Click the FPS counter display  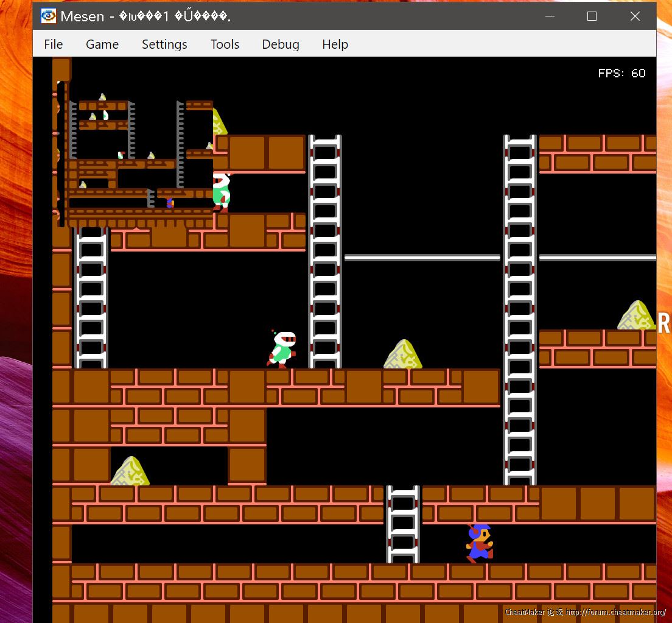621,73
